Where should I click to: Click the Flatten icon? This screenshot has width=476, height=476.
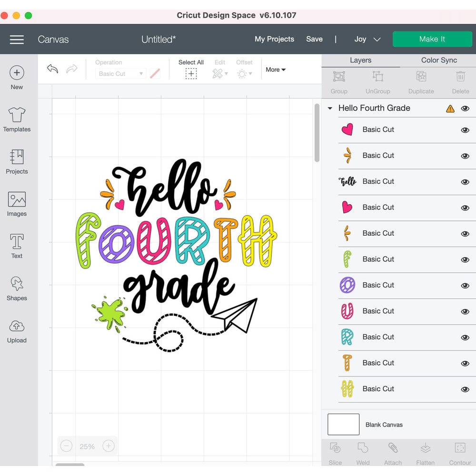(425, 451)
